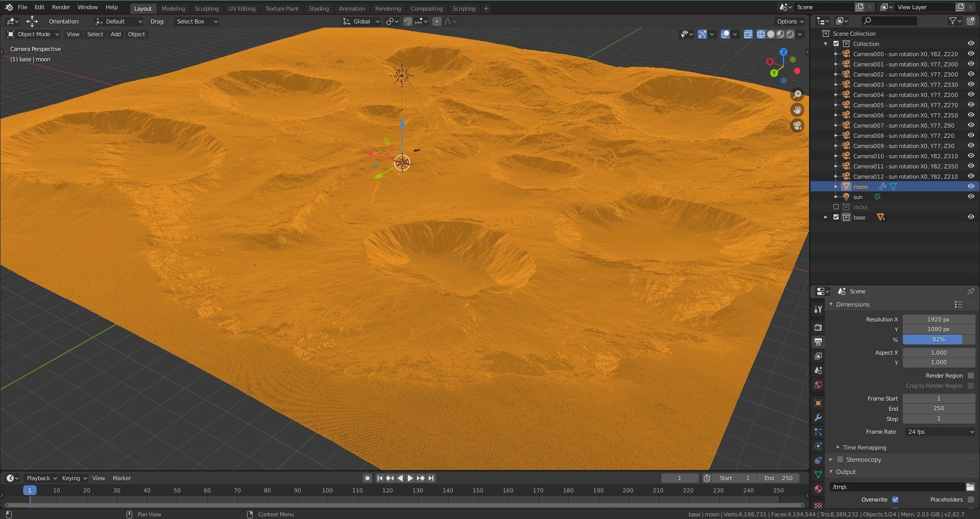Uncheck the Overwrite output option
The image size is (980, 519).
coord(895,499)
